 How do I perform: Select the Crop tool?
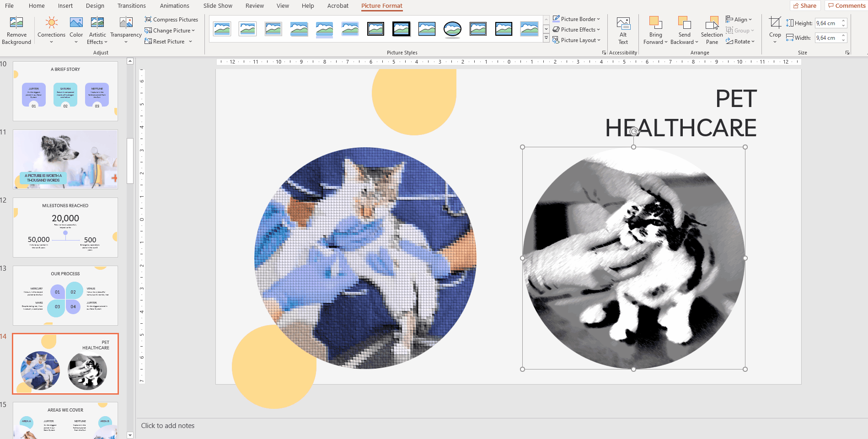point(775,23)
